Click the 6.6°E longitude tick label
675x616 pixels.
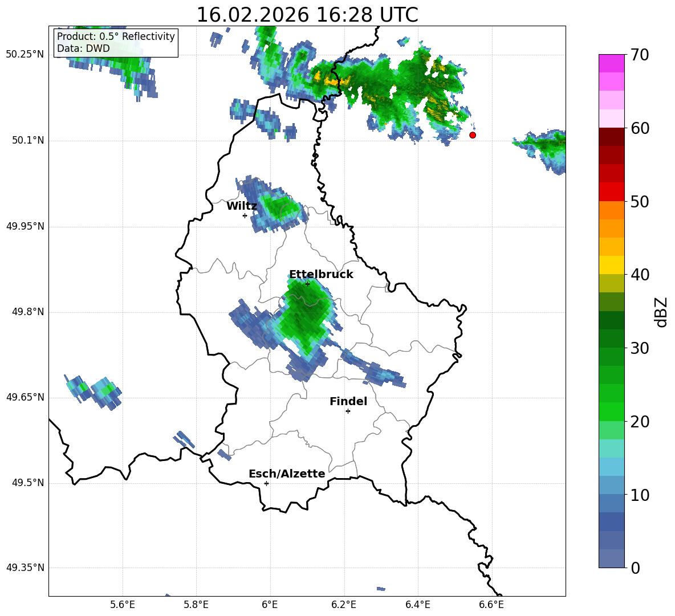point(491,605)
